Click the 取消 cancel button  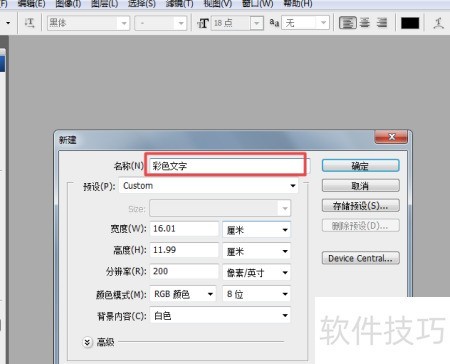click(360, 185)
